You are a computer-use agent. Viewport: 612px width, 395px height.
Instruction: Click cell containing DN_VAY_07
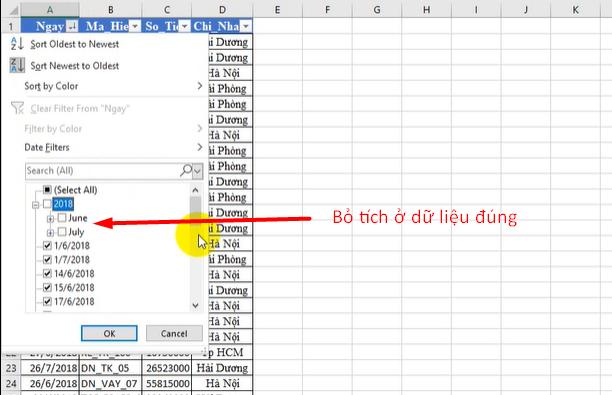click(110, 384)
